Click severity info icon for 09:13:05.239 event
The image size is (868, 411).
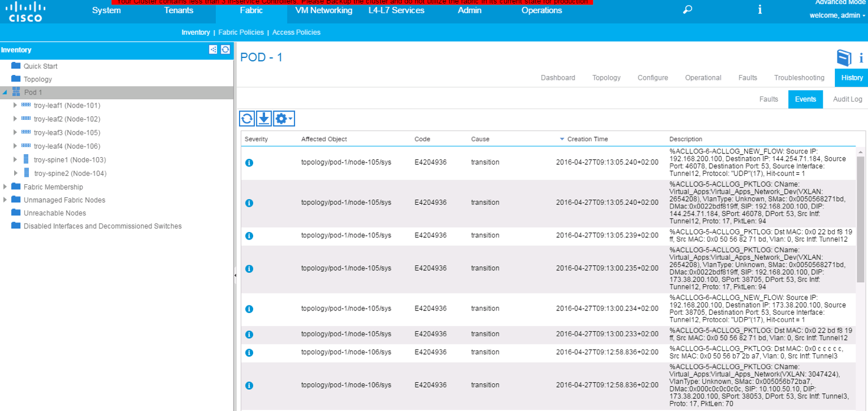249,236
